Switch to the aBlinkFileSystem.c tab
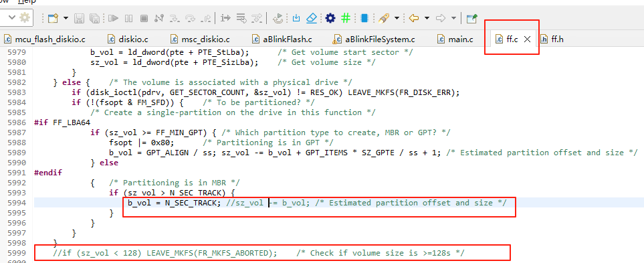This screenshot has height=263, width=644. (x=374, y=39)
